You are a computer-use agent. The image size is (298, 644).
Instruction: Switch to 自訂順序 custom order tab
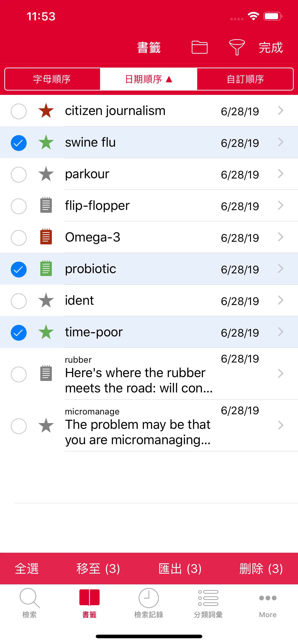(x=245, y=79)
